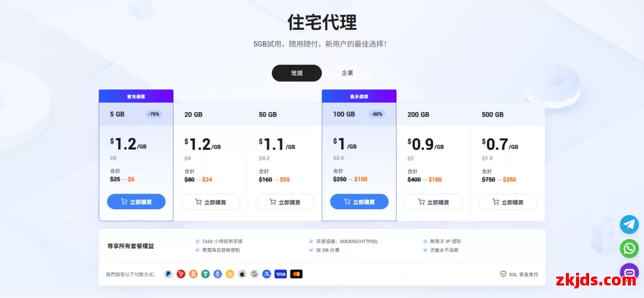Click the check next to 支援協議 SOCKS5/HTTP(S)
644x298 pixels.
point(311,241)
